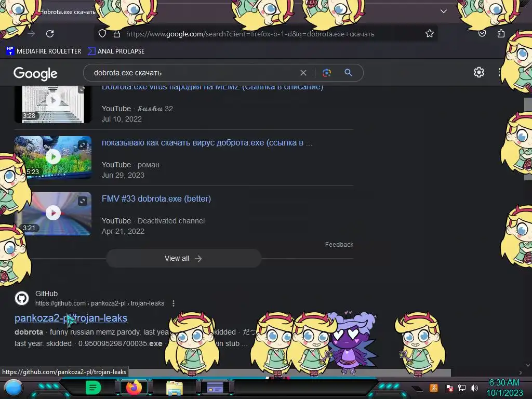Click the network tray icon

[462, 388]
